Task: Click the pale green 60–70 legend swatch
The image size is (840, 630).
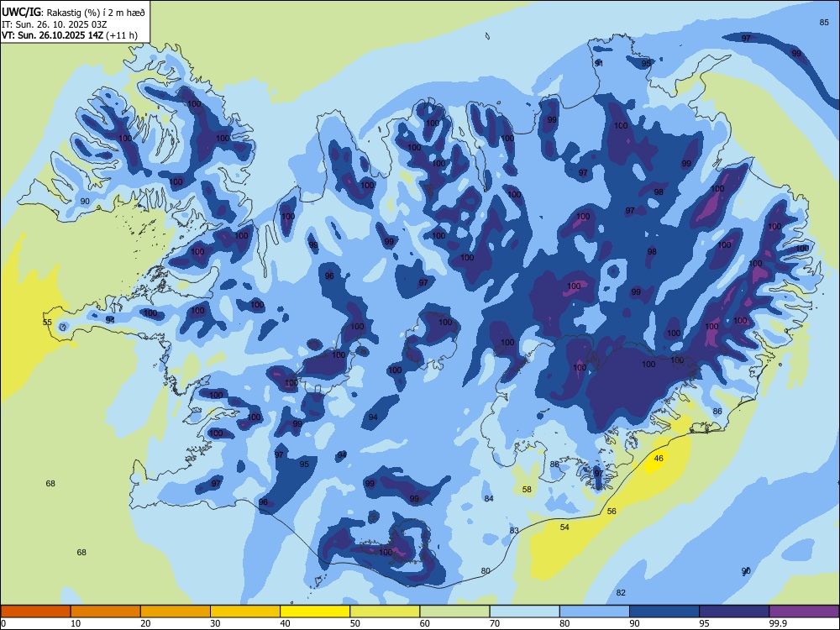Action: [454, 612]
